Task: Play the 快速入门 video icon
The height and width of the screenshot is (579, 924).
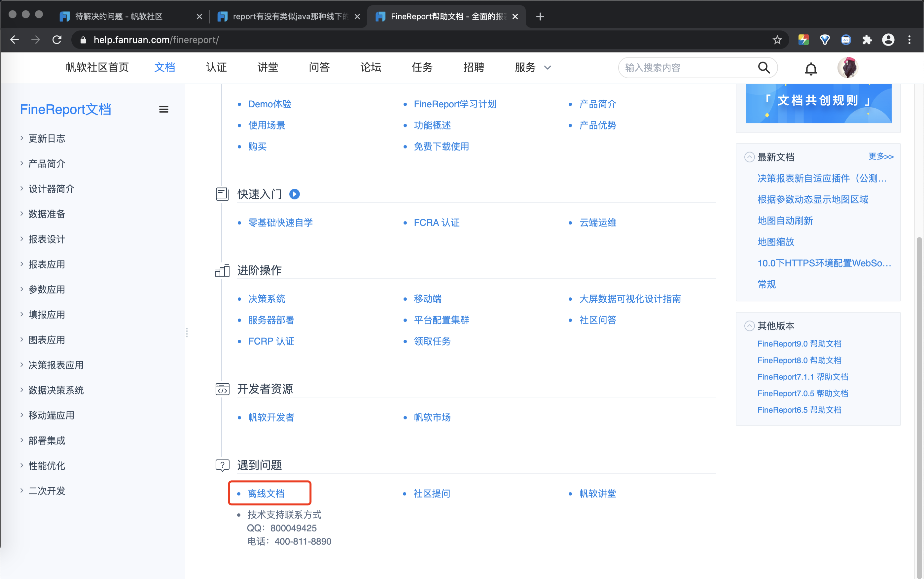Action: pos(294,194)
